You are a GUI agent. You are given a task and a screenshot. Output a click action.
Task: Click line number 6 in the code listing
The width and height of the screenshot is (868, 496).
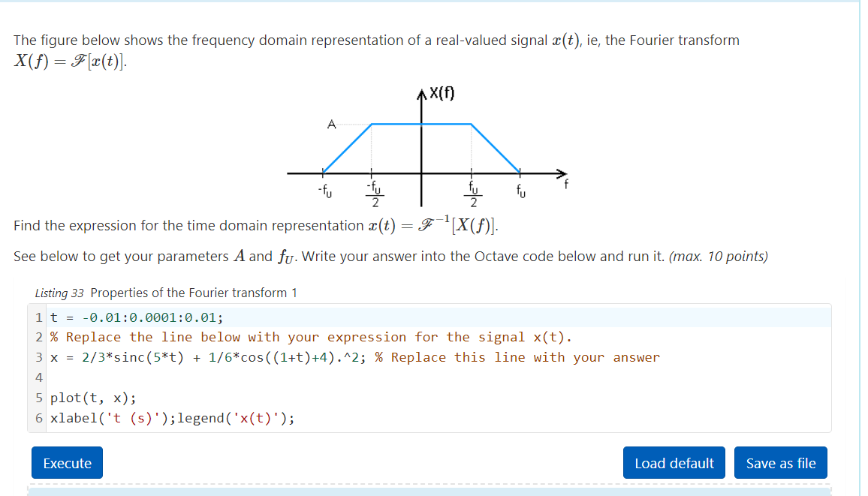(x=38, y=418)
